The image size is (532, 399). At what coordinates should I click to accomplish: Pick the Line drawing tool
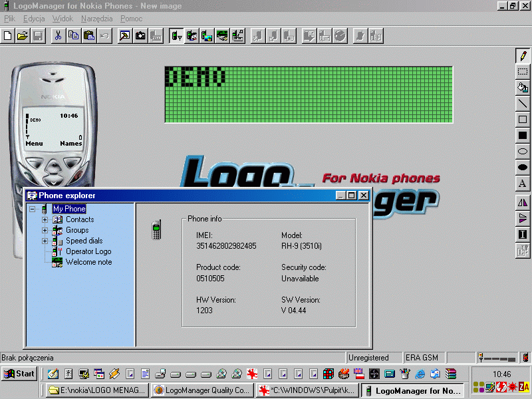pyautogui.click(x=523, y=104)
